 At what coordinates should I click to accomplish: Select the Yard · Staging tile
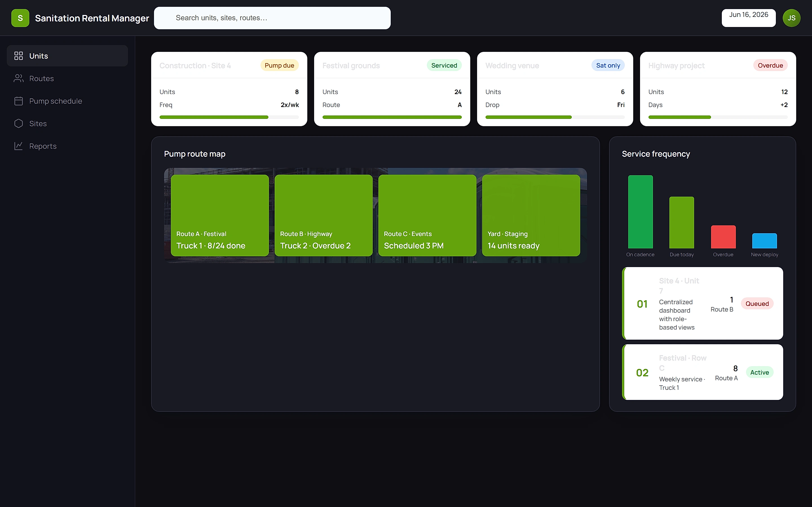point(531,215)
